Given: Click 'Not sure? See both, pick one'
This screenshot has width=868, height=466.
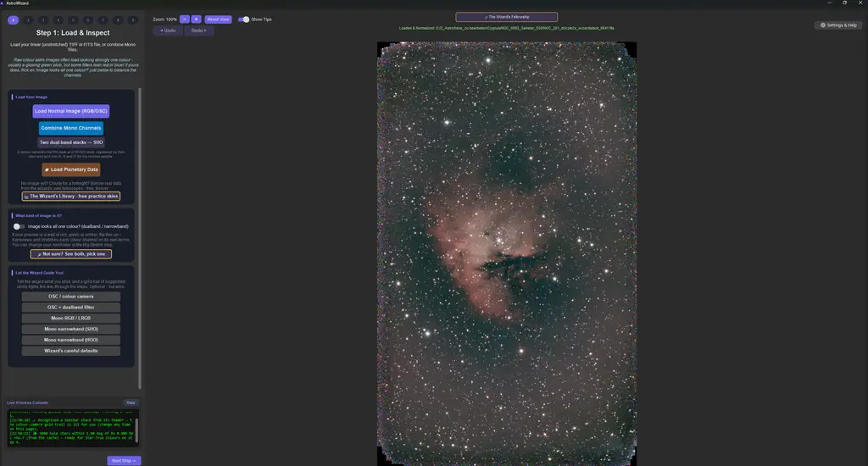Looking at the screenshot, I should point(71,254).
